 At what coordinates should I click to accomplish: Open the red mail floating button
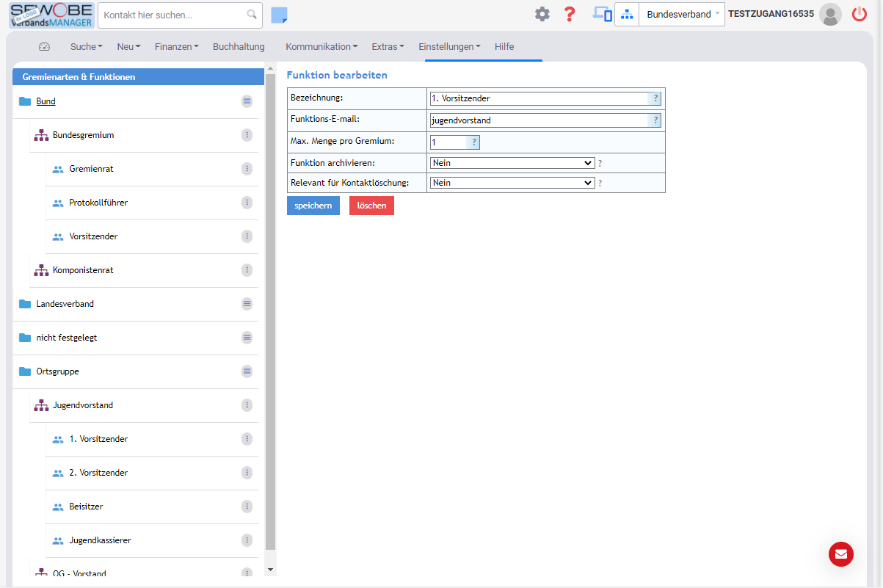[x=840, y=554]
